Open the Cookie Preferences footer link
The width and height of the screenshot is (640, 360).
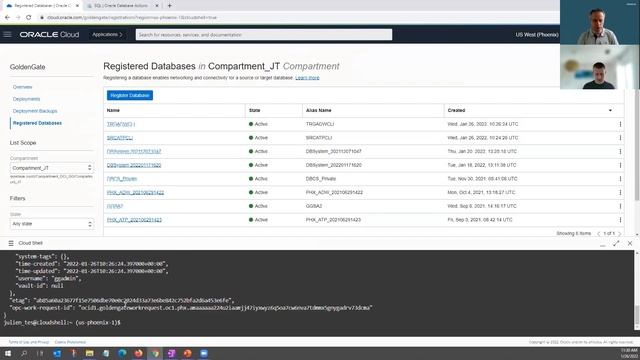coord(70,342)
